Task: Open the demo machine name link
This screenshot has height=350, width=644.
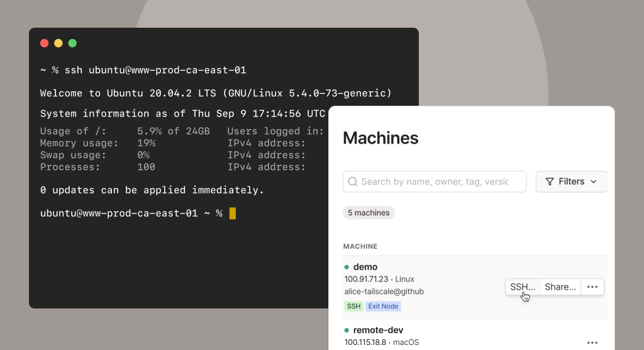Action: point(365,267)
